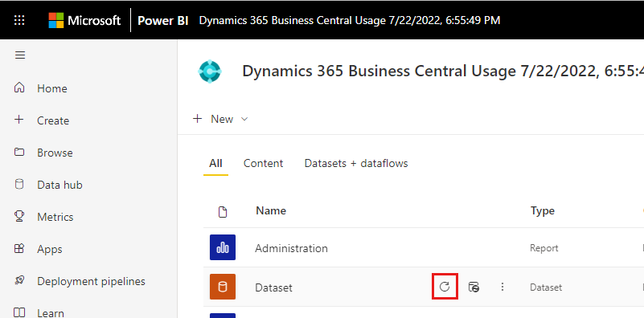Click the Home house icon
644x318 pixels.
click(19, 88)
